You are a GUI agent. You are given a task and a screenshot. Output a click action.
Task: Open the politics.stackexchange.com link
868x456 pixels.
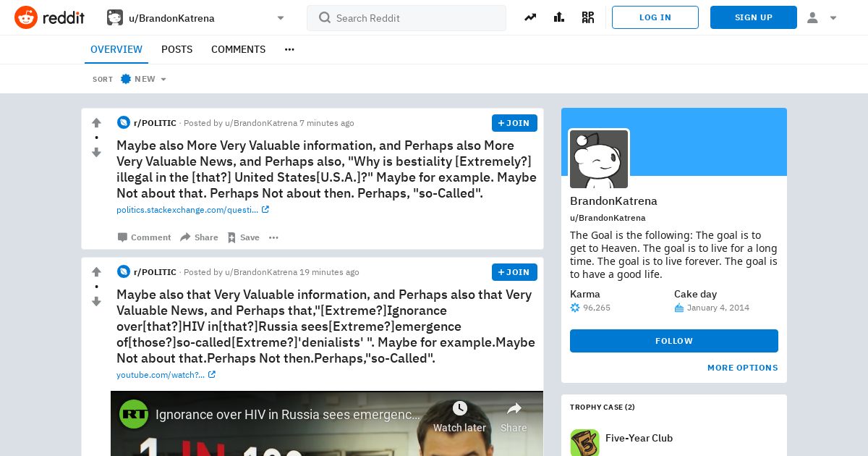[x=187, y=210]
